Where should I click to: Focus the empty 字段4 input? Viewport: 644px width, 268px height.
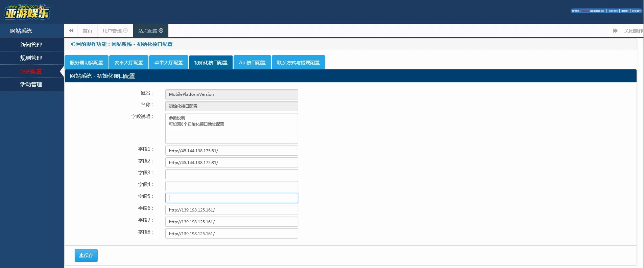point(232,186)
